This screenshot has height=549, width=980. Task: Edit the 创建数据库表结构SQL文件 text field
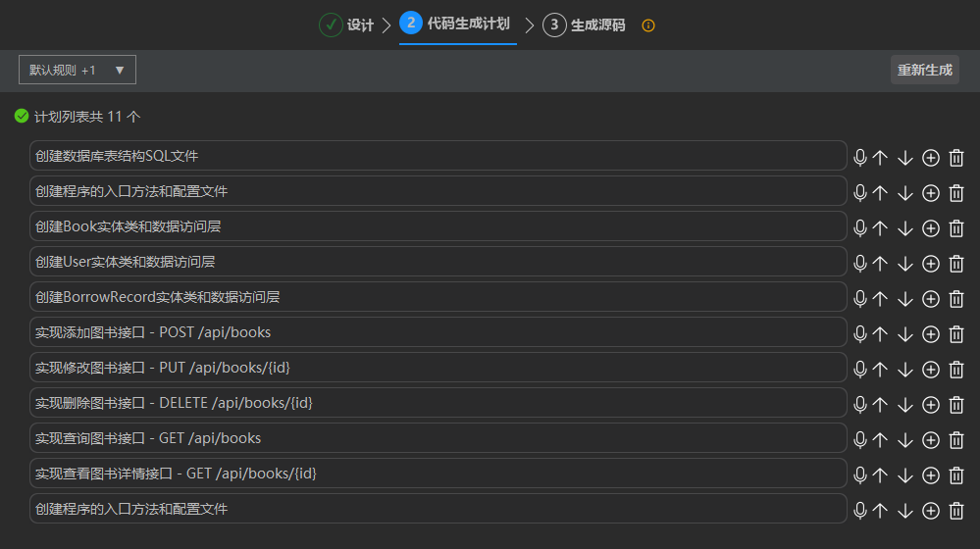438,156
